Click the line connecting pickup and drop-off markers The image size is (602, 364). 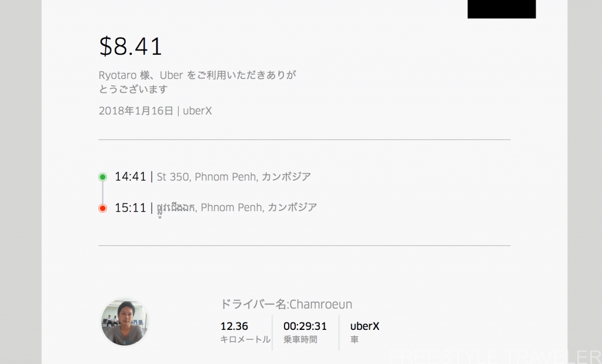point(102,193)
